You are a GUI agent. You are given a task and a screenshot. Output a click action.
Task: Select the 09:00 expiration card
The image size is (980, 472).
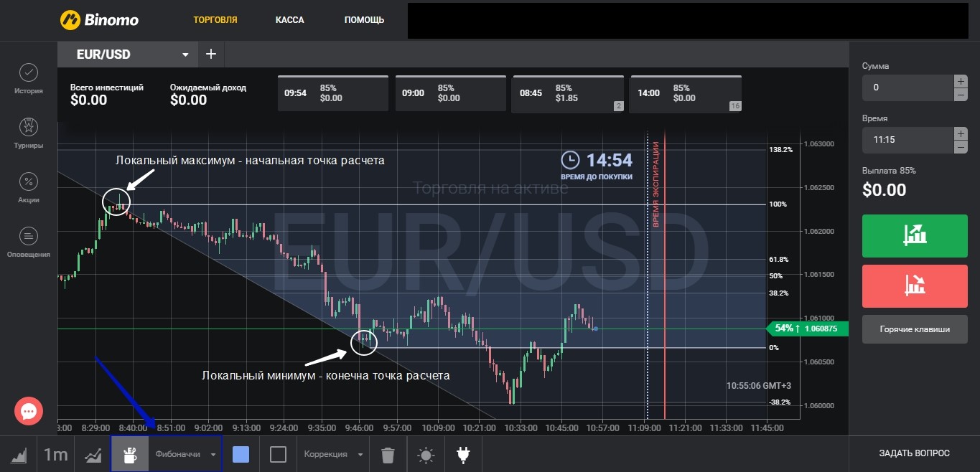pyautogui.click(x=451, y=93)
